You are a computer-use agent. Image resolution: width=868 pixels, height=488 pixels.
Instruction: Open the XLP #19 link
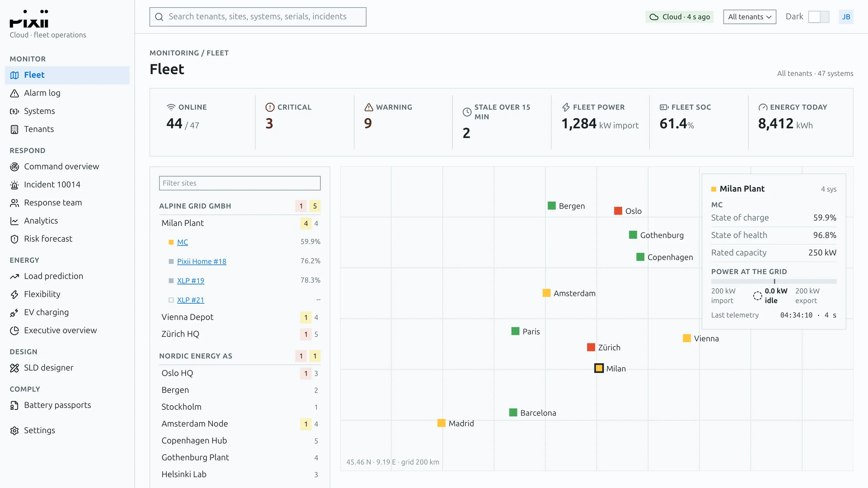pos(191,281)
